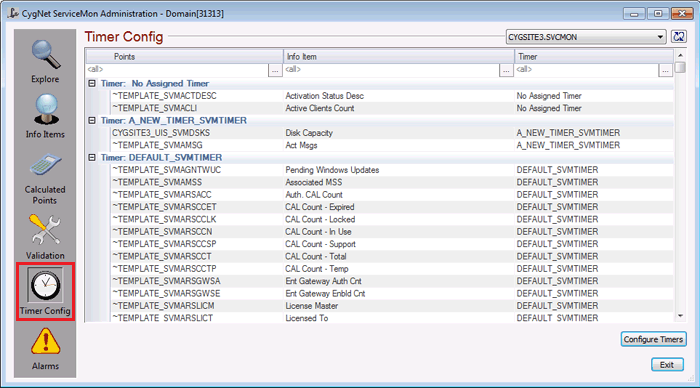This screenshot has width=700, height=388.
Task: Select the ~TEMPLATE_SVMARSCCTP row
Action: 392,269
